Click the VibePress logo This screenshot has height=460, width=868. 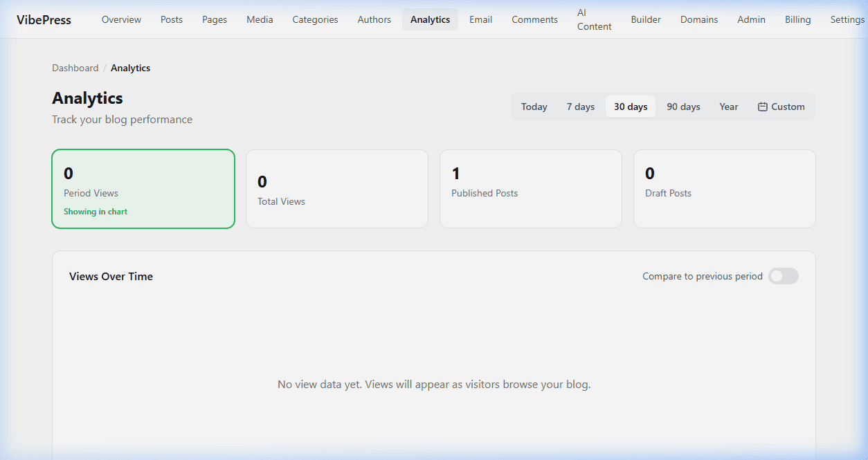click(x=44, y=19)
